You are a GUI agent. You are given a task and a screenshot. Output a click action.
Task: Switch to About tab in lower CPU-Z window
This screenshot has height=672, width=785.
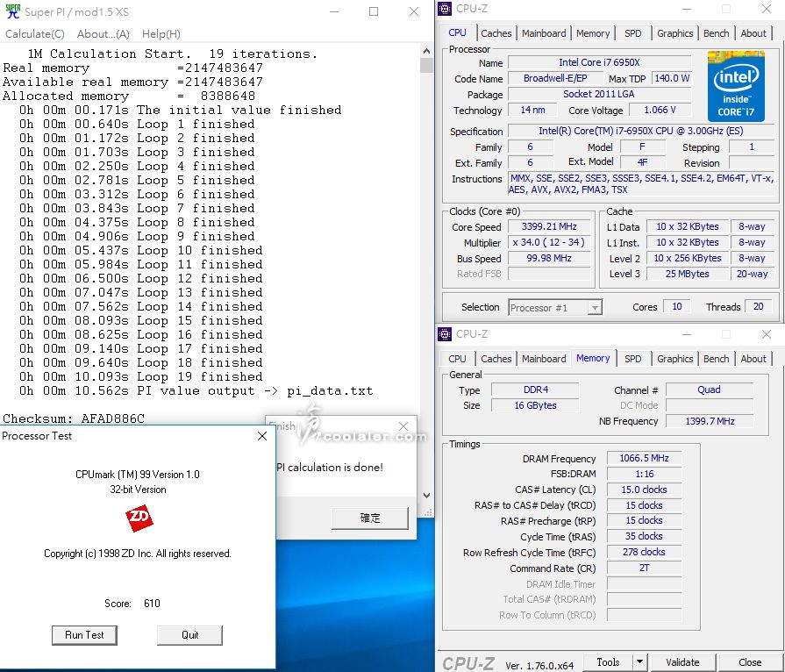tap(753, 359)
